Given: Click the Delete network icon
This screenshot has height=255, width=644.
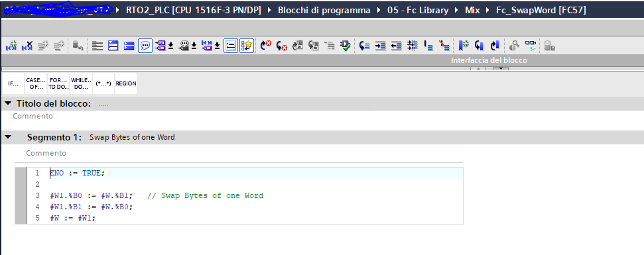Looking at the screenshot, I should click(x=27, y=46).
